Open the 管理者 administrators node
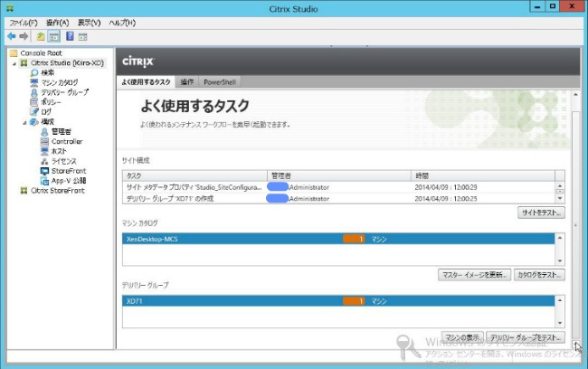This screenshot has width=588, height=369. [x=62, y=132]
